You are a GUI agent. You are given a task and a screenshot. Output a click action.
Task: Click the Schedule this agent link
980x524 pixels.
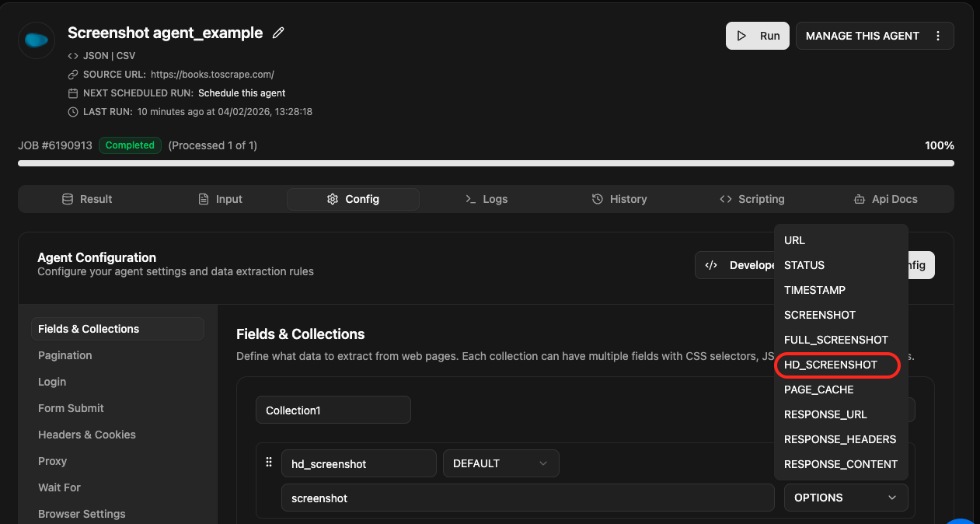pyautogui.click(x=242, y=93)
